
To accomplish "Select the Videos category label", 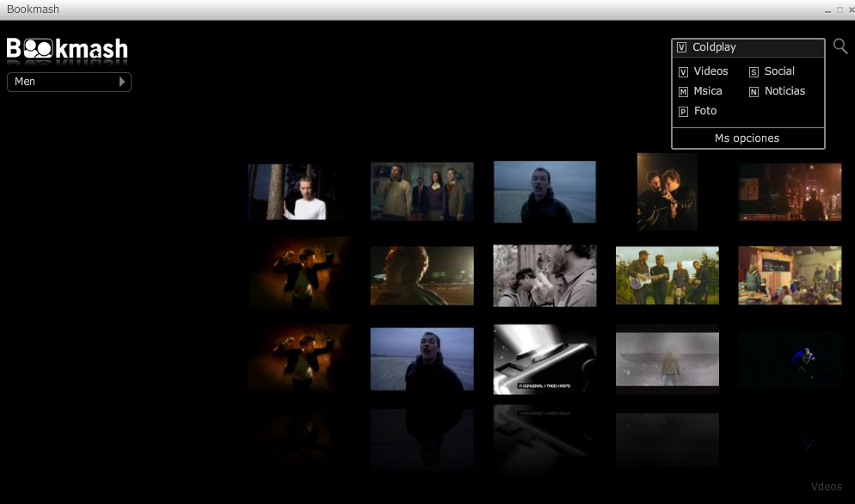I will coord(710,71).
